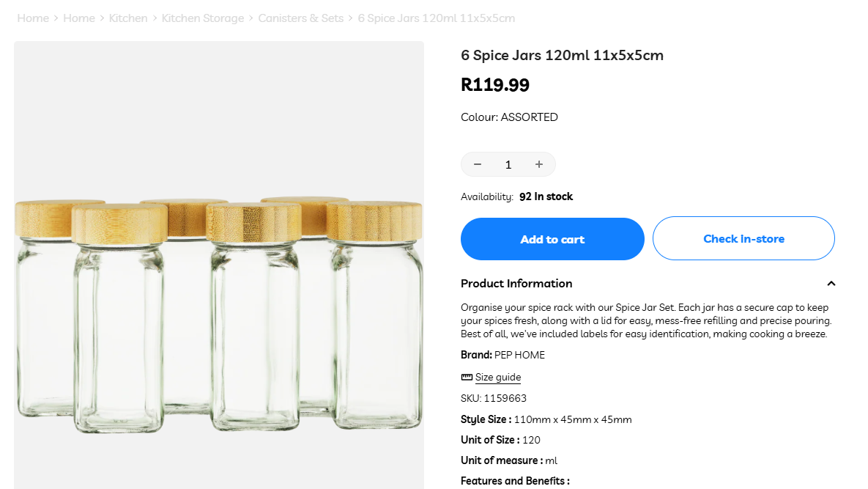
Task: Click the ruler icon beside Size guide
Action: tap(467, 378)
